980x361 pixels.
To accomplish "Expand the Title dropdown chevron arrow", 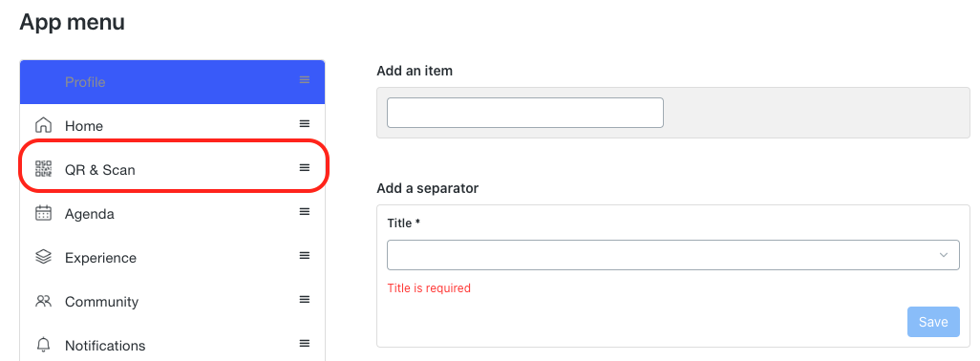I will click(x=944, y=255).
